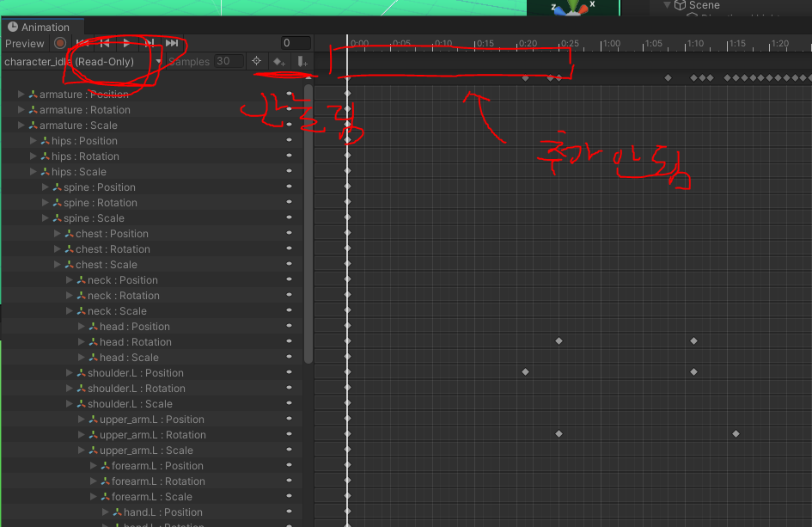This screenshot has height=527, width=812.
Task: Go to first keyframe of clip
Action: [x=82, y=43]
